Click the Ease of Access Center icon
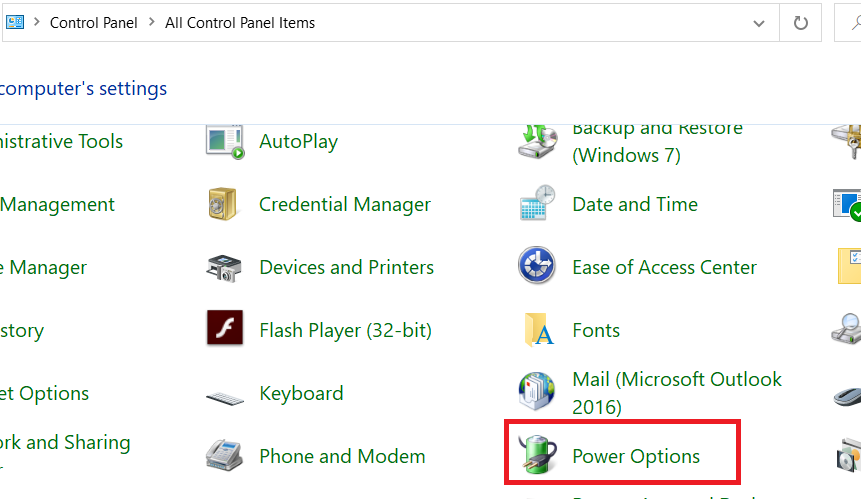Image resolution: width=861 pixels, height=499 pixels. tap(537, 267)
